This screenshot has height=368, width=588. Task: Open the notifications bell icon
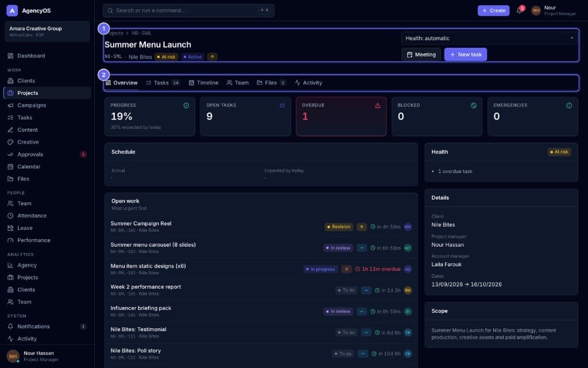click(519, 10)
